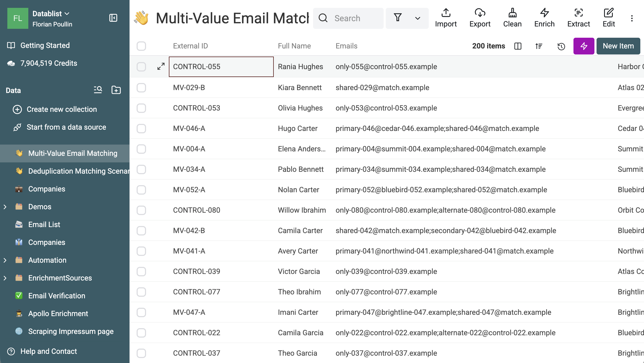644x363 pixels.
Task: Click the FL workspace avatar
Action: 18,18
